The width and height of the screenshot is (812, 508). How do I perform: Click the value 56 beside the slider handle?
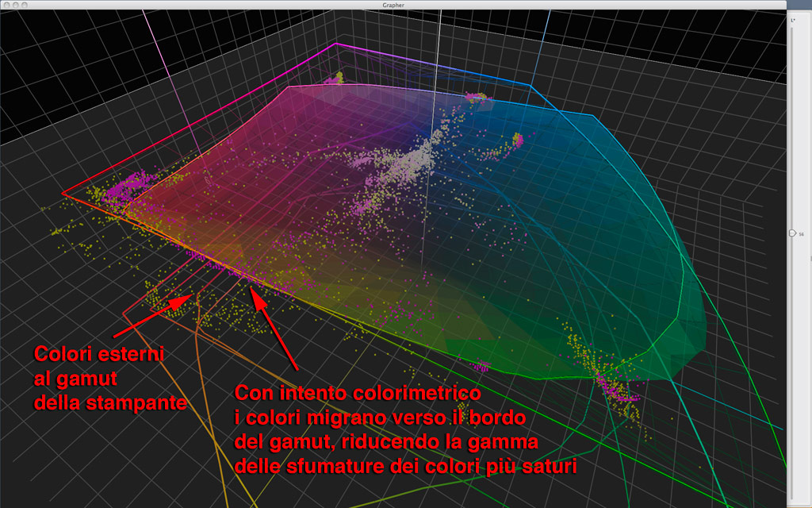tap(802, 234)
